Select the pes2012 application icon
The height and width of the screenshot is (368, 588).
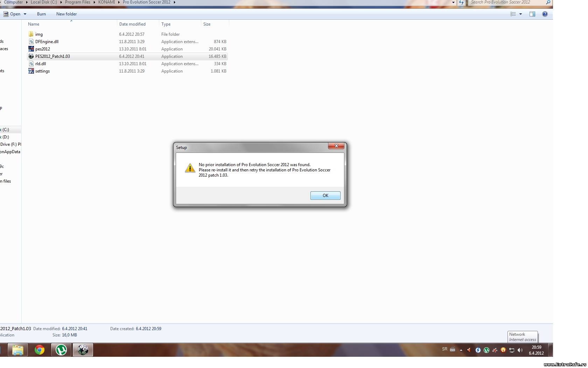click(x=31, y=49)
